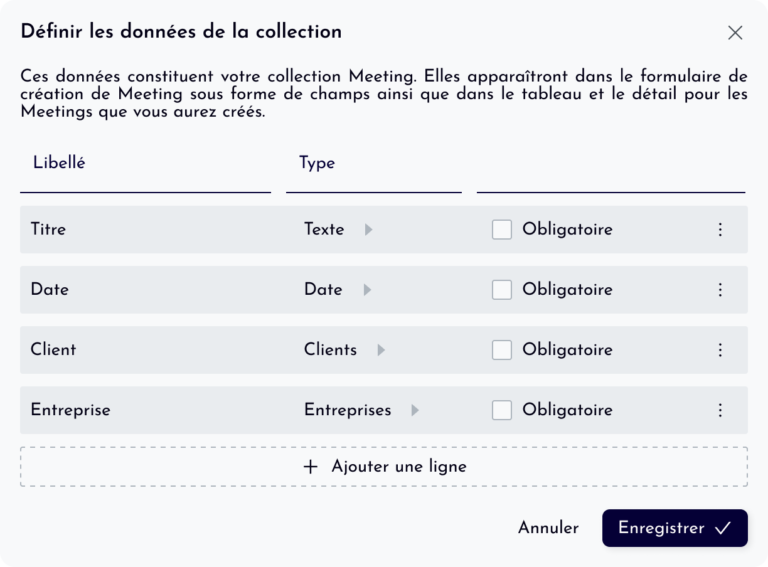
Task: Open the three-dot menu for Titre row
Action: coord(720,230)
